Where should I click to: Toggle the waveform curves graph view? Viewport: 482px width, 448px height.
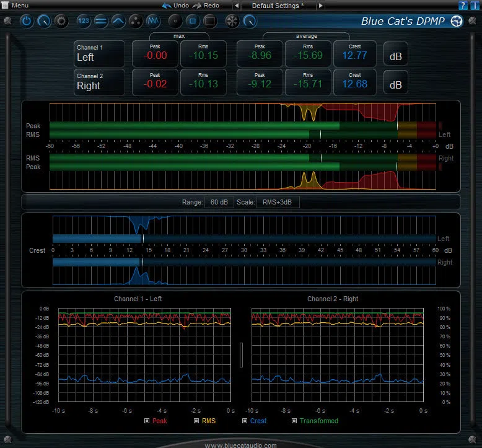coord(153,21)
